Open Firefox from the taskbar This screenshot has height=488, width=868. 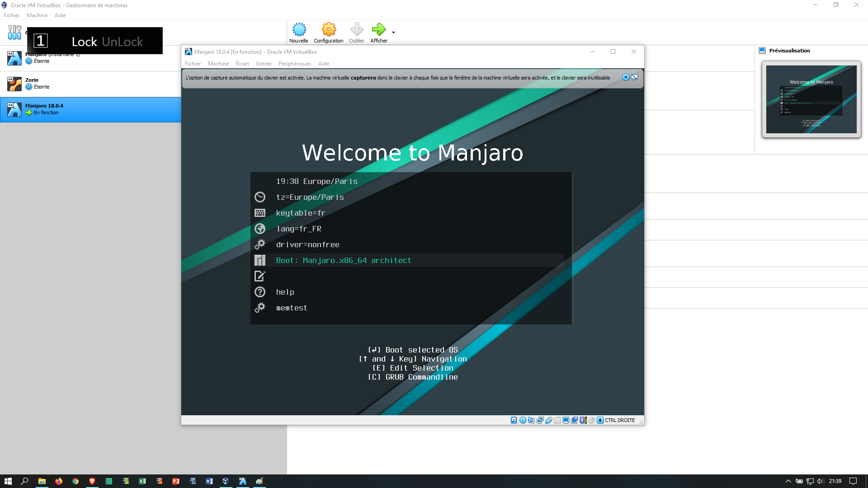pos(59,481)
